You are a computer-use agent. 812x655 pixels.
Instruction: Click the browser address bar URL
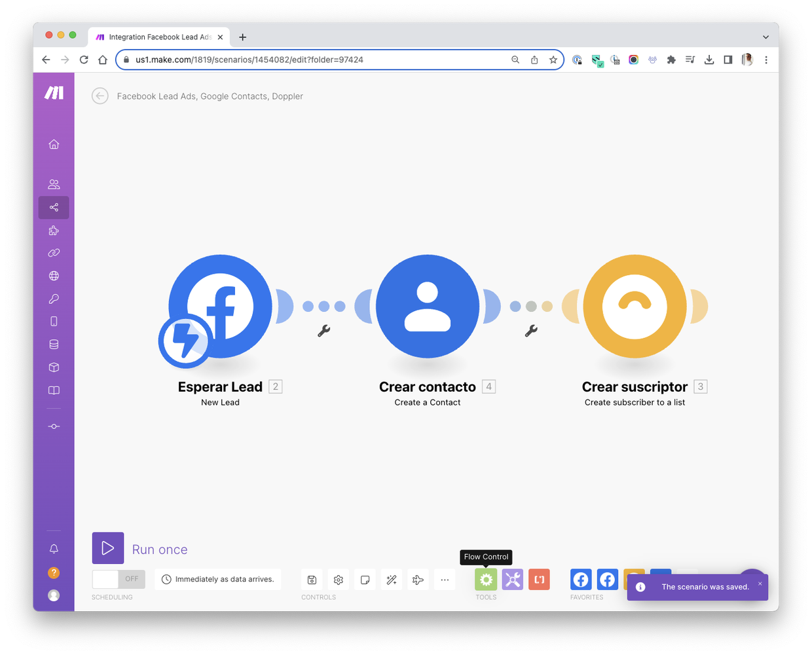click(x=249, y=60)
